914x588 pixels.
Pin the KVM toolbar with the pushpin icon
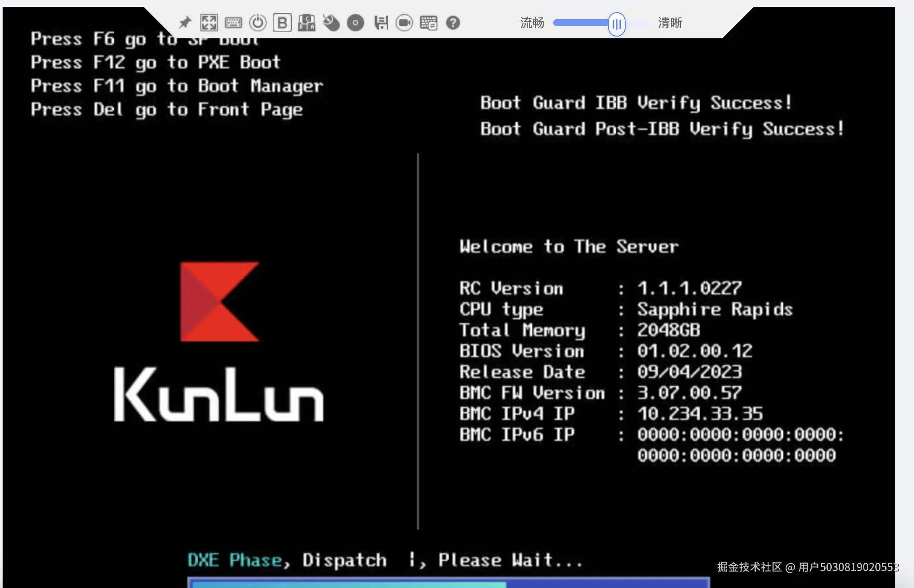[x=185, y=23]
